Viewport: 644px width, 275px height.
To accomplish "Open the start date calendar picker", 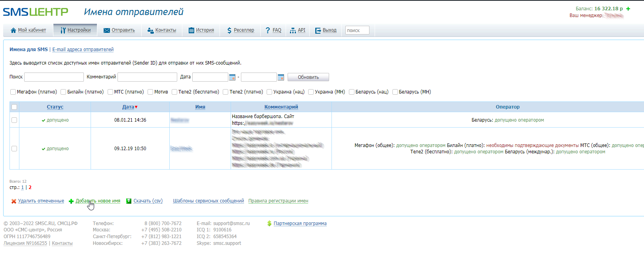I will [232, 77].
